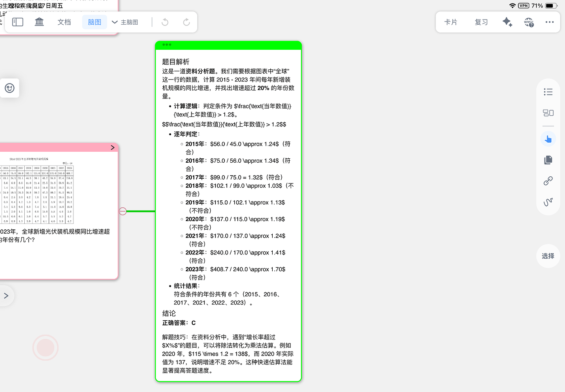Click the redo arrow
Image resolution: width=565 pixels, height=392 pixels.
coord(186,22)
